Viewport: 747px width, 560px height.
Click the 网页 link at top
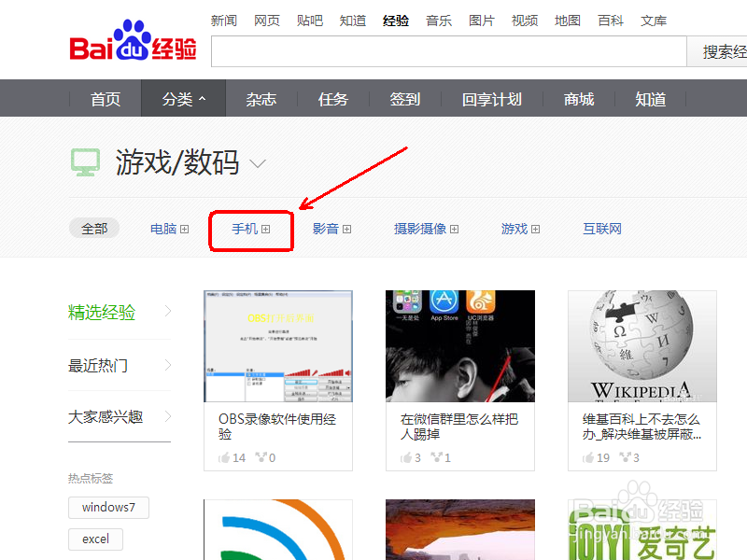tap(267, 21)
